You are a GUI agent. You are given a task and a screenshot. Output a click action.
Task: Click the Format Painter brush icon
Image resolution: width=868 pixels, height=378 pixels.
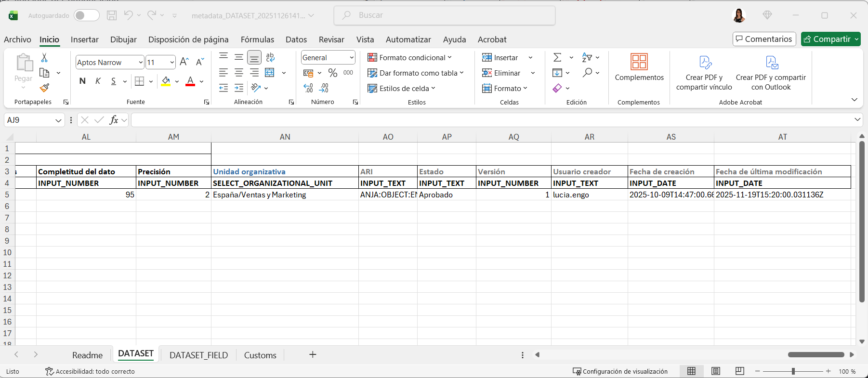point(44,88)
